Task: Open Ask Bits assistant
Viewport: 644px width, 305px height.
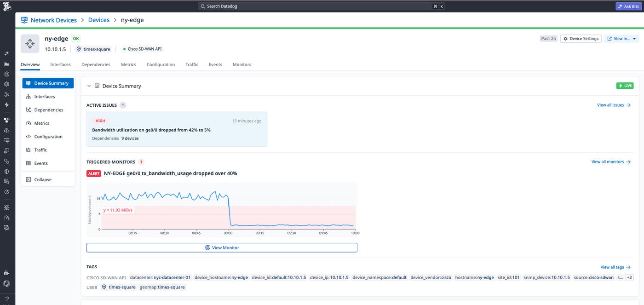Action: 628,6
